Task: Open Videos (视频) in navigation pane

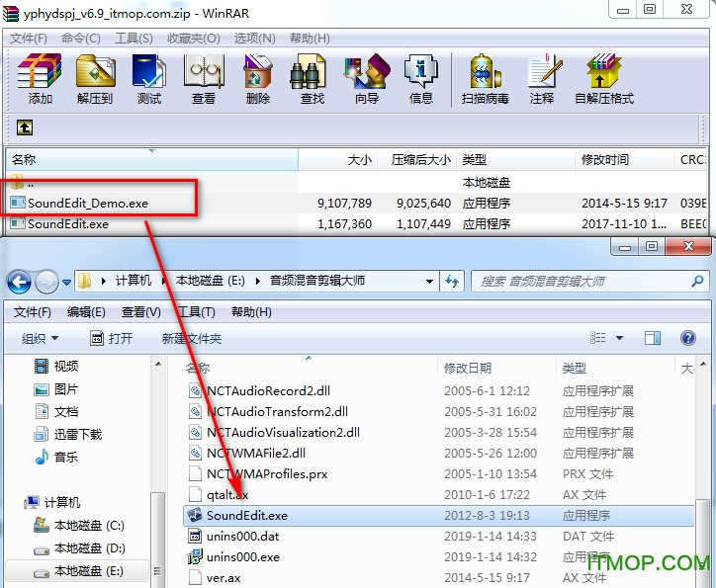Action: click(56, 366)
